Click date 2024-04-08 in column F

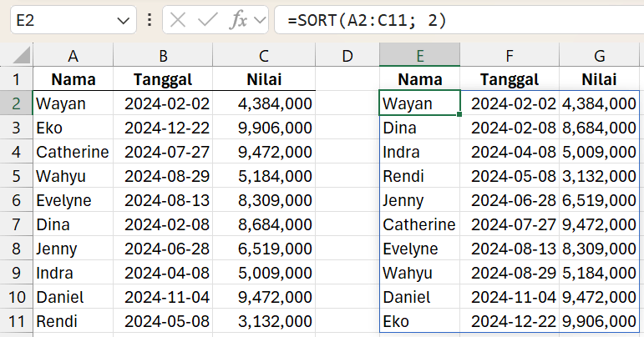(510, 152)
